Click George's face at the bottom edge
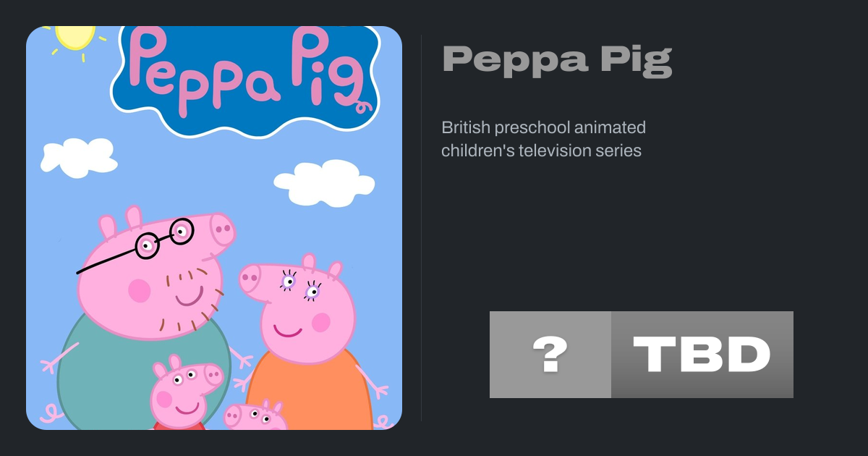Screen dimensions: 868x456 point(253,416)
